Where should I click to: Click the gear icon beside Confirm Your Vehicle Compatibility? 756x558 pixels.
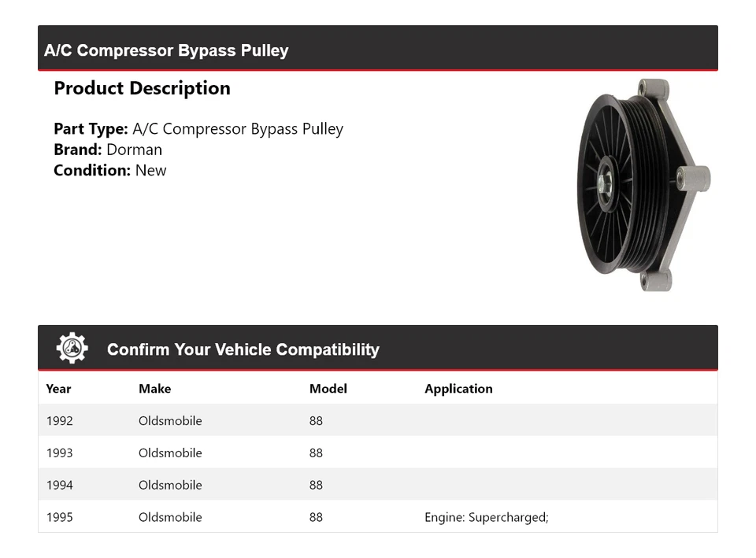click(x=72, y=349)
